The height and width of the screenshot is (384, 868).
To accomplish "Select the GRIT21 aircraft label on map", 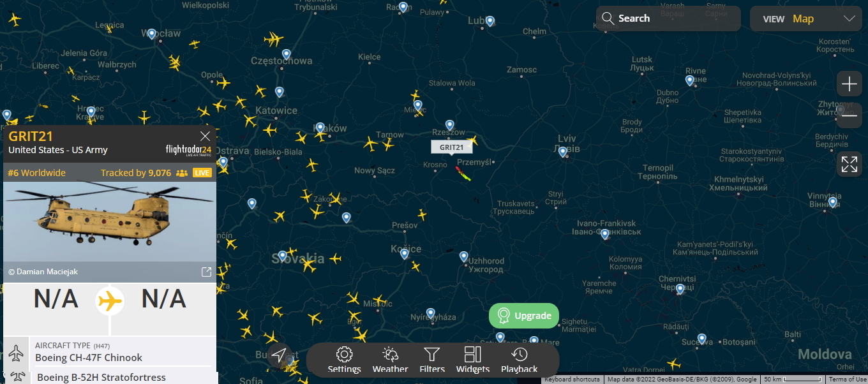I will coord(452,147).
